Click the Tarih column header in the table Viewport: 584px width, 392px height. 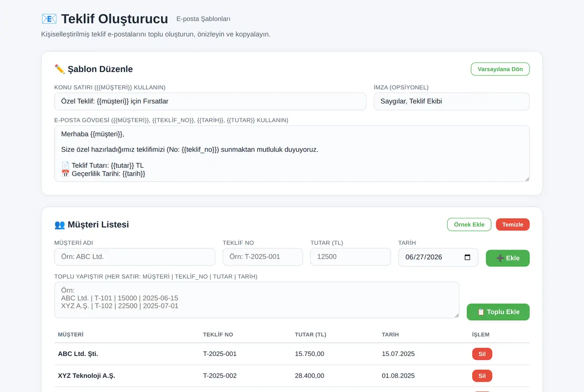coord(390,335)
